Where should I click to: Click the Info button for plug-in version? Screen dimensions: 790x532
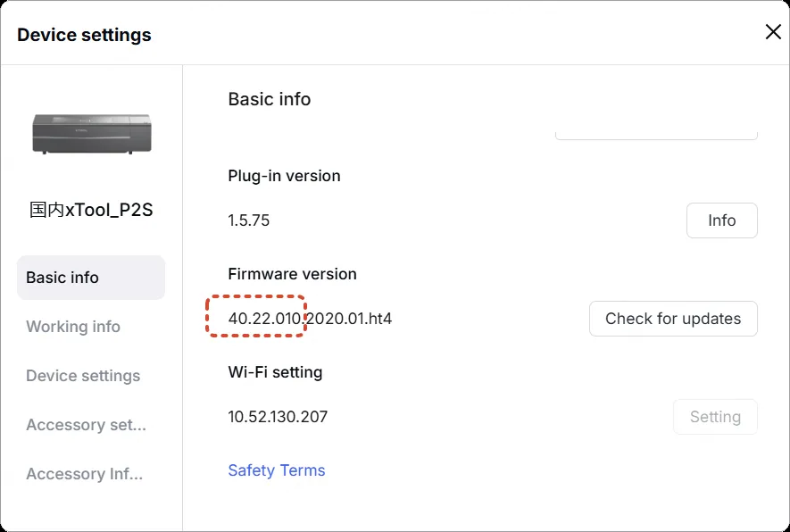pos(721,220)
